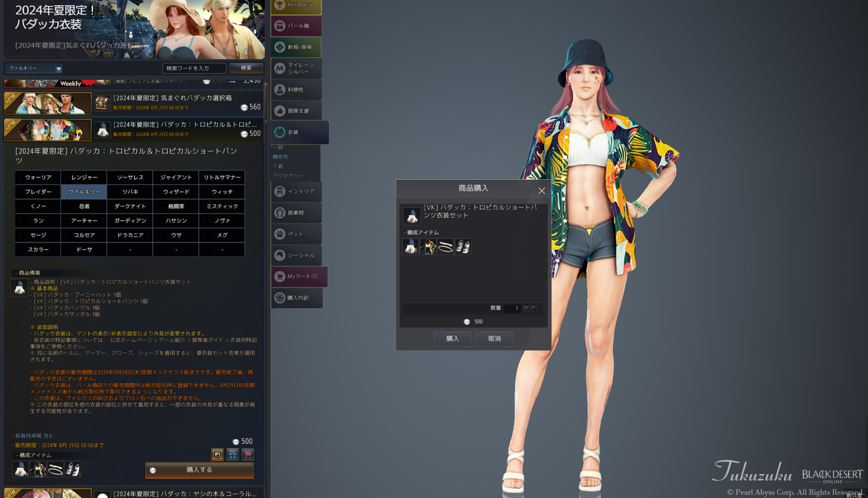Screen dimensions: 868x498
Task: Click the 検索 search button
Action: (246, 68)
